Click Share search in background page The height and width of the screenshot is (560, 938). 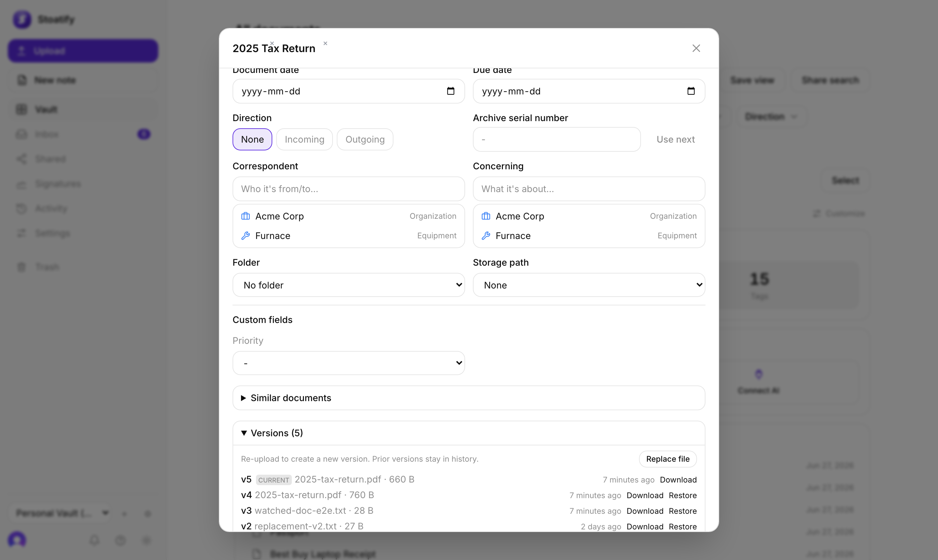830,80
